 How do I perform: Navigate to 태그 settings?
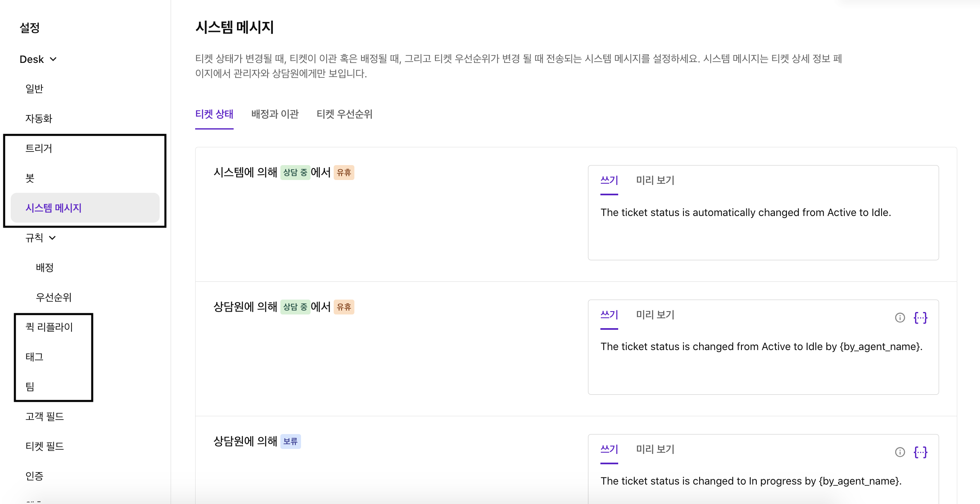[x=34, y=357]
